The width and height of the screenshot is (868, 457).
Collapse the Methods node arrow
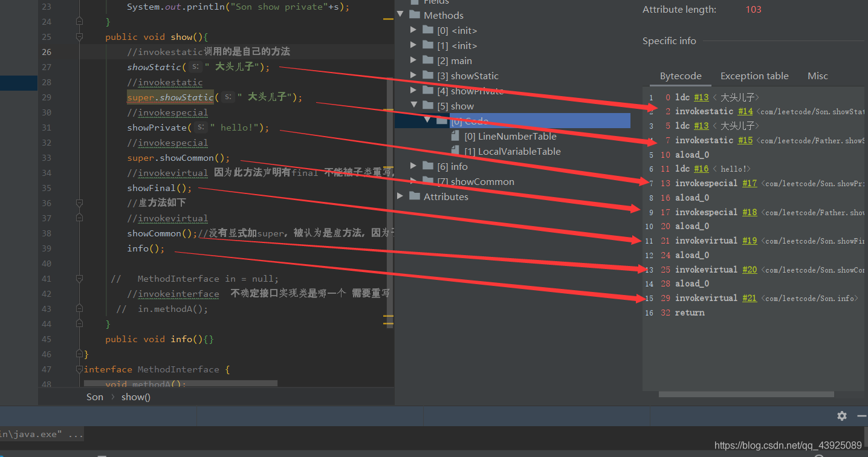[400, 15]
